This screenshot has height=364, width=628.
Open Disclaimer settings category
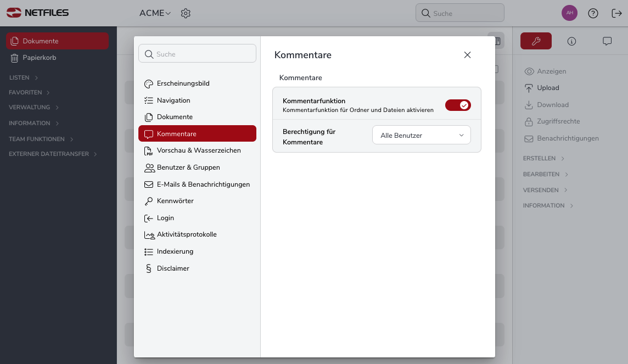[x=197, y=268]
